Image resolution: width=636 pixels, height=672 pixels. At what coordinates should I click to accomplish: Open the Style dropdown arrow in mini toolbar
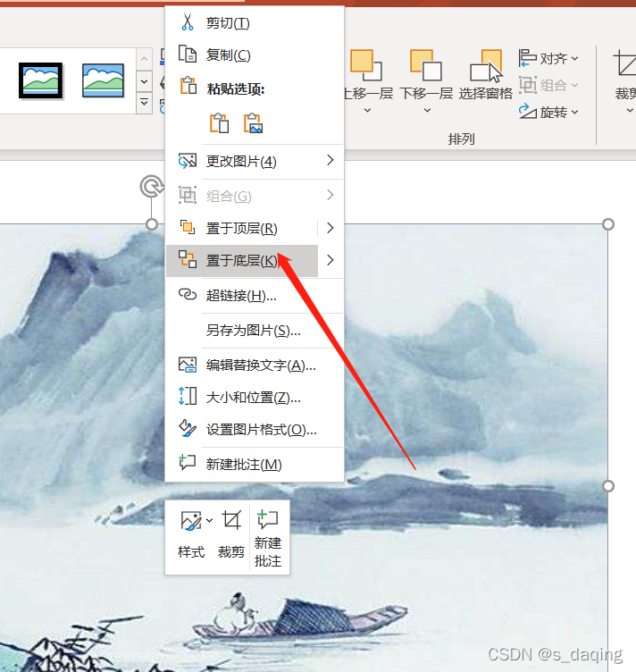click(x=209, y=521)
